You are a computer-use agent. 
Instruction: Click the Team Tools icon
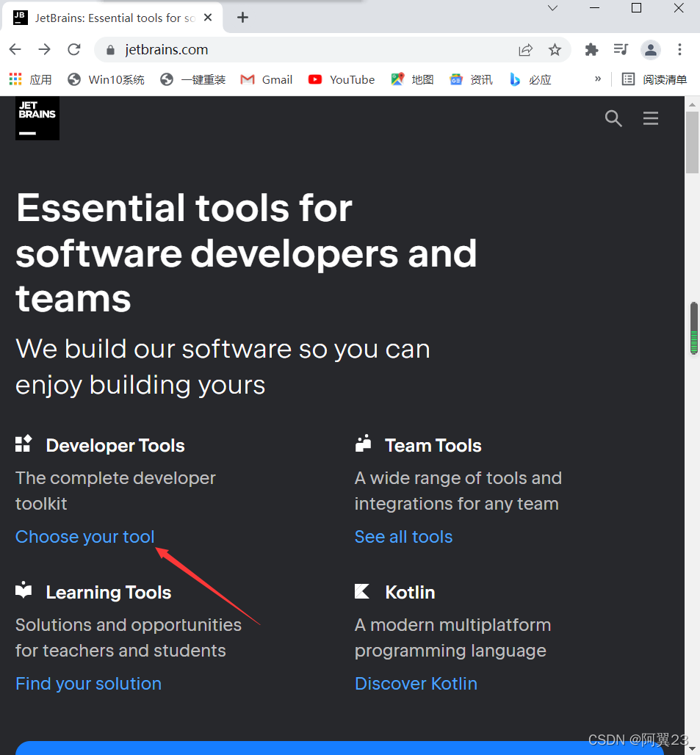(363, 443)
